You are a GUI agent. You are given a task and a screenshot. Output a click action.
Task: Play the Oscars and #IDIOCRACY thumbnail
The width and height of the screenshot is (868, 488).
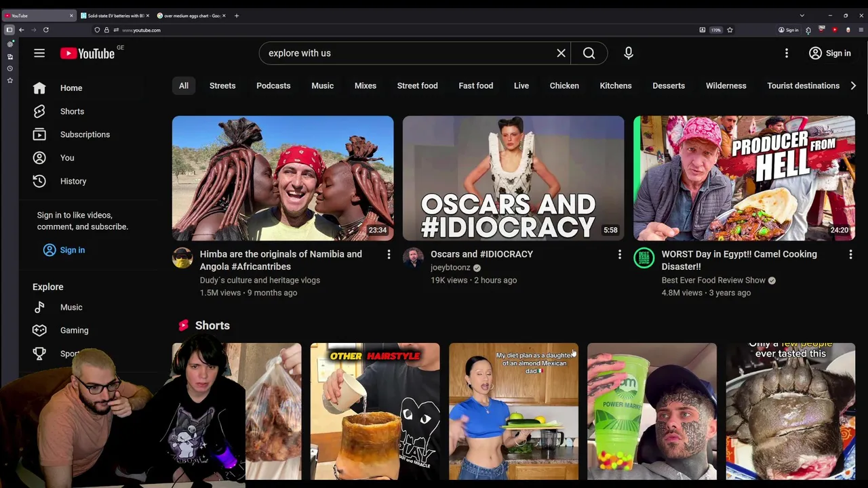513,178
